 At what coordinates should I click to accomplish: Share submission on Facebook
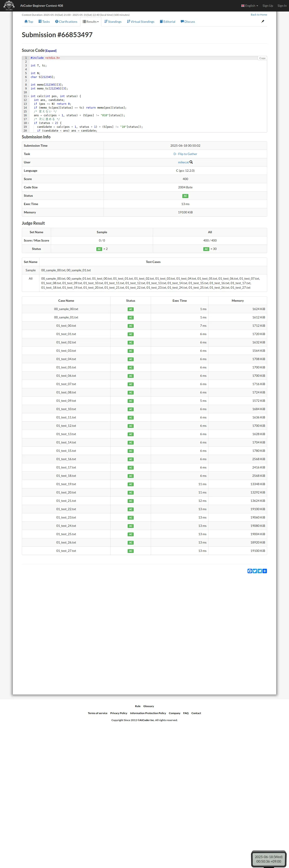[250, 571]
